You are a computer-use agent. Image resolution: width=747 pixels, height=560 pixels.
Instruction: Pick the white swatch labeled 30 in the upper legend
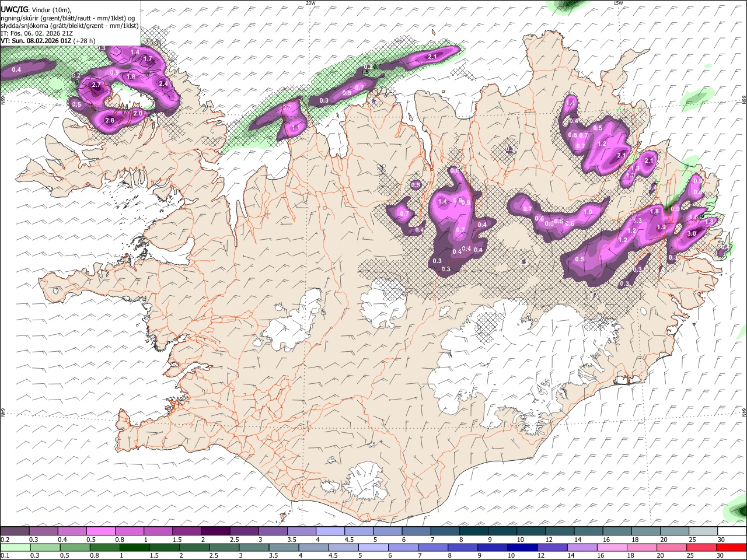coord(731,531)
